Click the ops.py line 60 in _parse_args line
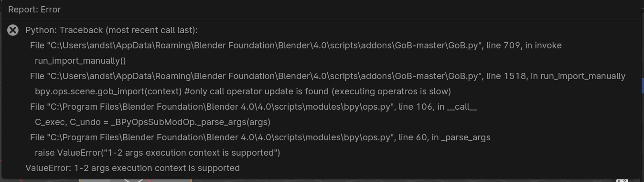This screenshot has width=644, height=182. pos(260,137)
